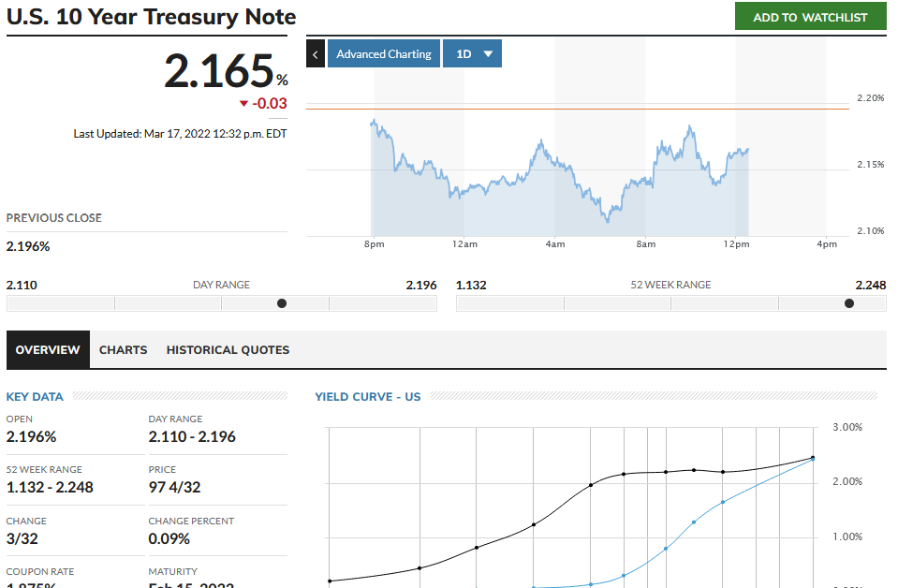Select the "1.132 - 2.248" key data value
The height and width of the screenshot is (588, 898).
[x=50, y=487]
